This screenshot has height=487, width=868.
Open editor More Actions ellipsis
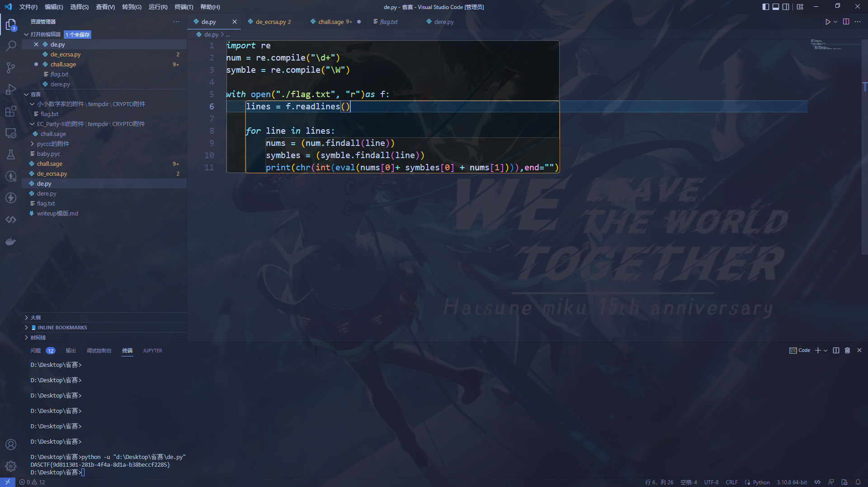tap(858, 22)
